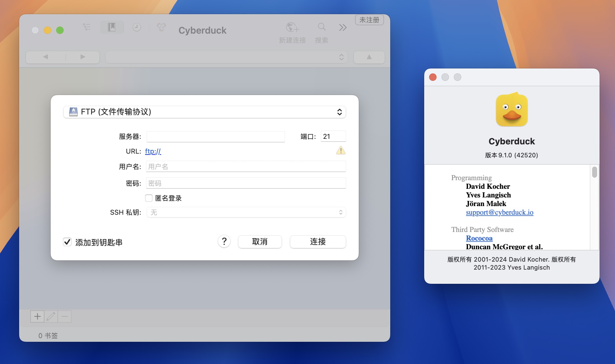Click the 'Jöran Malek' credit name
This screenshot has height=364, width=615.
point(486,204)
